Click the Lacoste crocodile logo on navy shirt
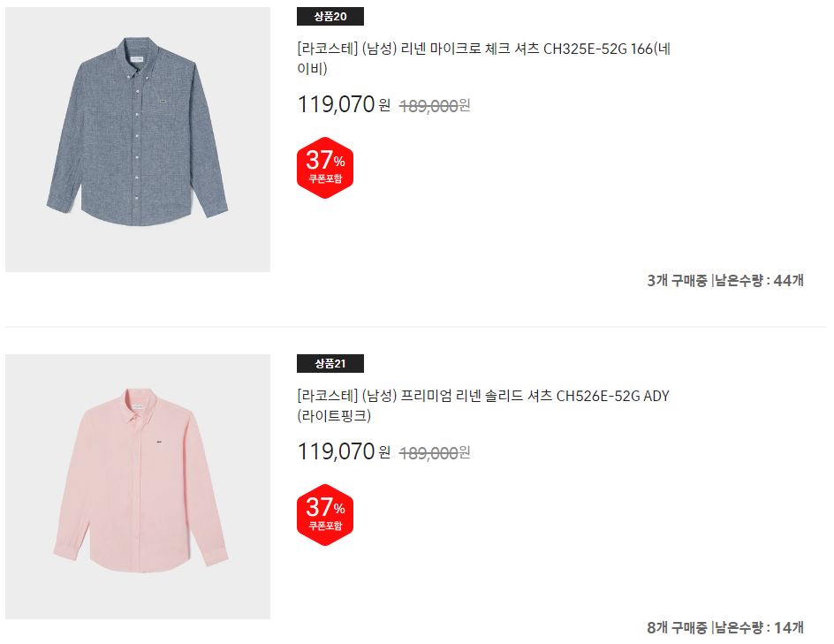The width and height of the screenshot is (834, 644). pos(161,102)
